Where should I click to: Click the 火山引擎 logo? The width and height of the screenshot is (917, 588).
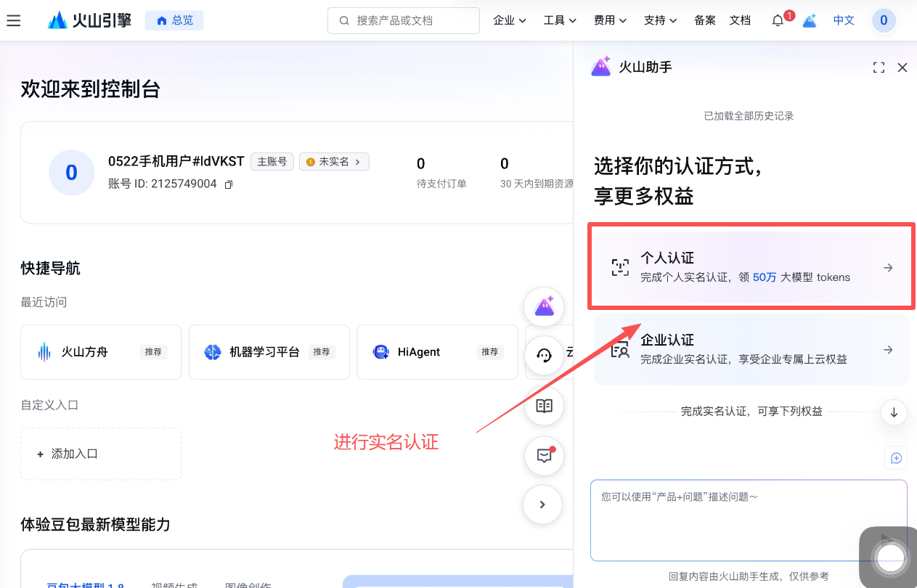90,20
